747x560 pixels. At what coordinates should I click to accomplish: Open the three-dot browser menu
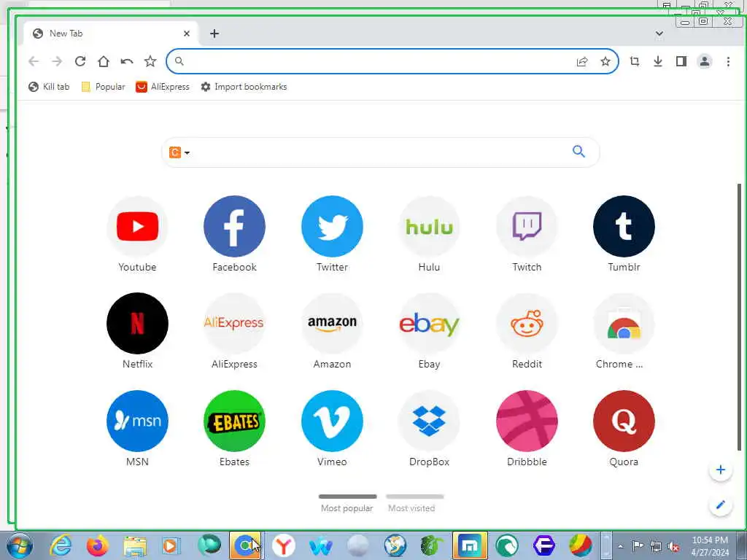728,61
